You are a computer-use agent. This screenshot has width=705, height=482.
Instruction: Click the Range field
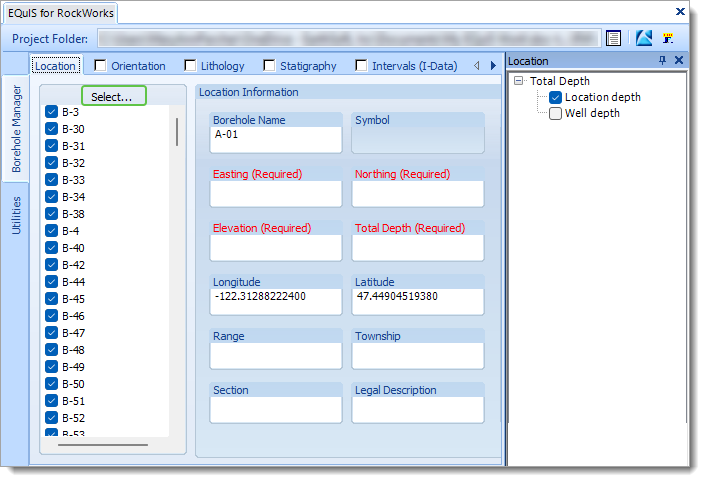coord(276,355)
